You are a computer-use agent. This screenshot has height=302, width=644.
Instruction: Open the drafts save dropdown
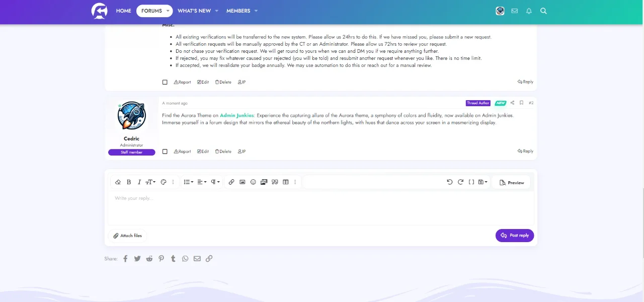click(x=483, y=182)
